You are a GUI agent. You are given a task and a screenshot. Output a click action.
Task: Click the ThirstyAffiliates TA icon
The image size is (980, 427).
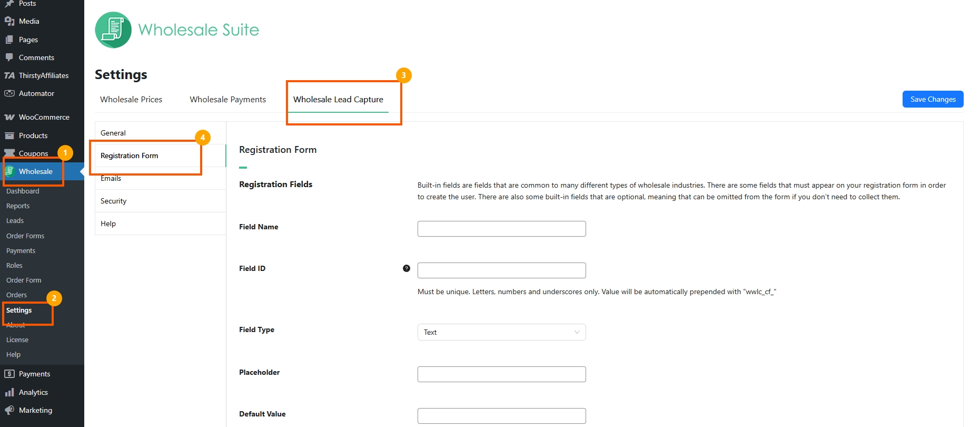point(9,75)
